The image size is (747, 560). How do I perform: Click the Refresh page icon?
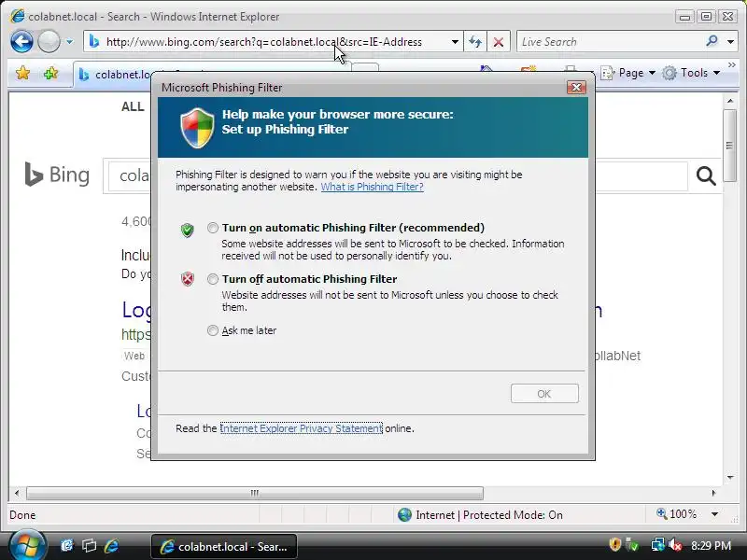tap(475, 42)
